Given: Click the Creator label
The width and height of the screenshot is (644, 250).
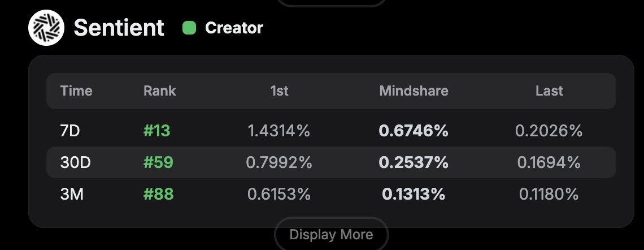Looking at the screenshot, I should pyautogui.click(x=234, y=28).
